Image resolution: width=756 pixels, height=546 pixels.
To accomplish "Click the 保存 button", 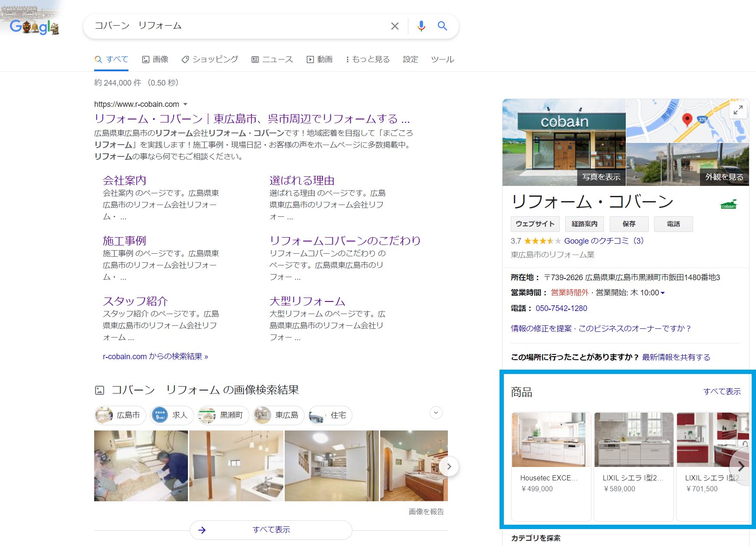I will click(629, 224).
